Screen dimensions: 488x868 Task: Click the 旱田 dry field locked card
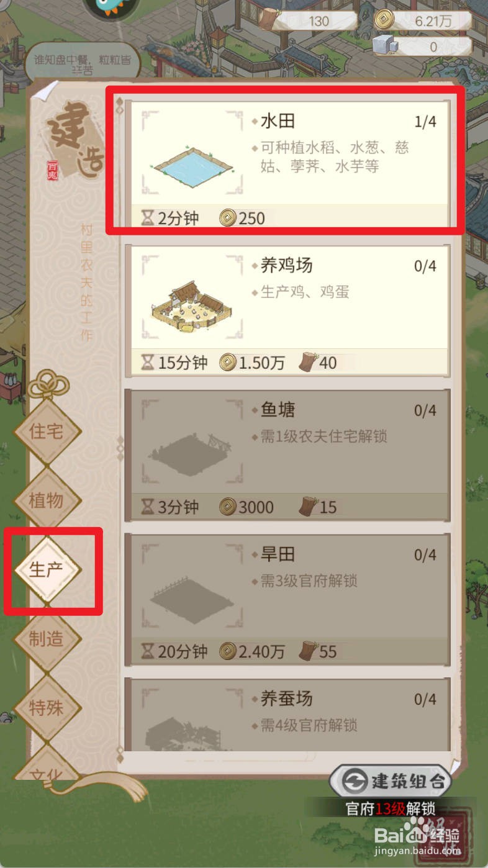coord(288,599)
